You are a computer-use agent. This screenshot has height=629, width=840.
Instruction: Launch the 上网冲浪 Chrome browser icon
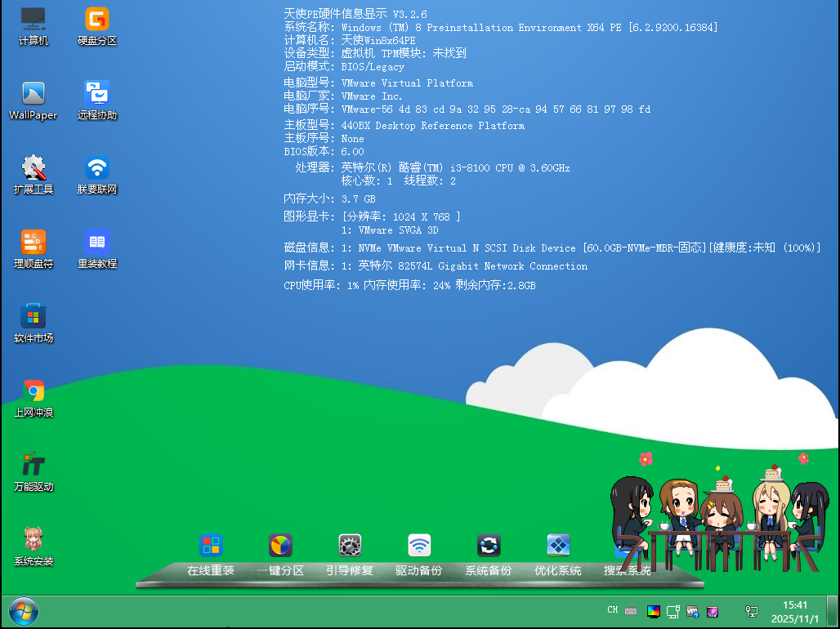point(34,391)
